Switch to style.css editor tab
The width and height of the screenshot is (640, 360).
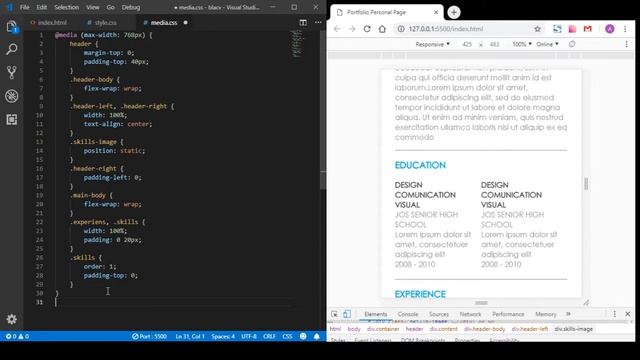[102, 22]
